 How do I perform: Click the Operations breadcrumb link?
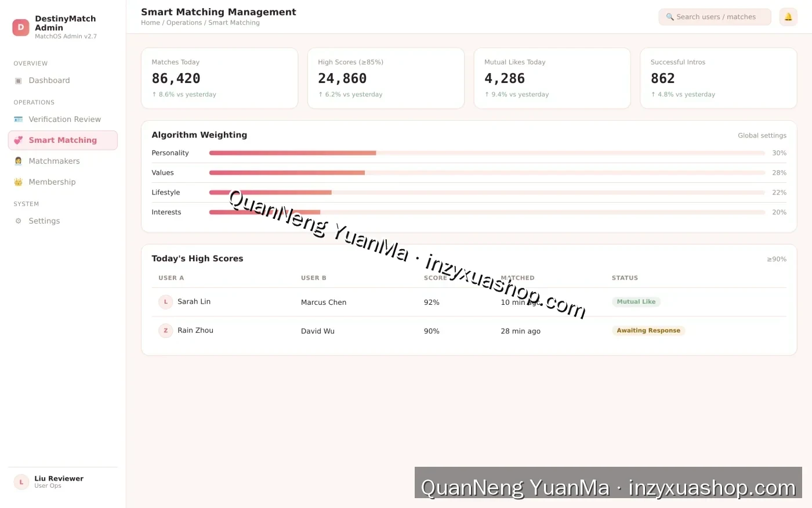[184, 23]
